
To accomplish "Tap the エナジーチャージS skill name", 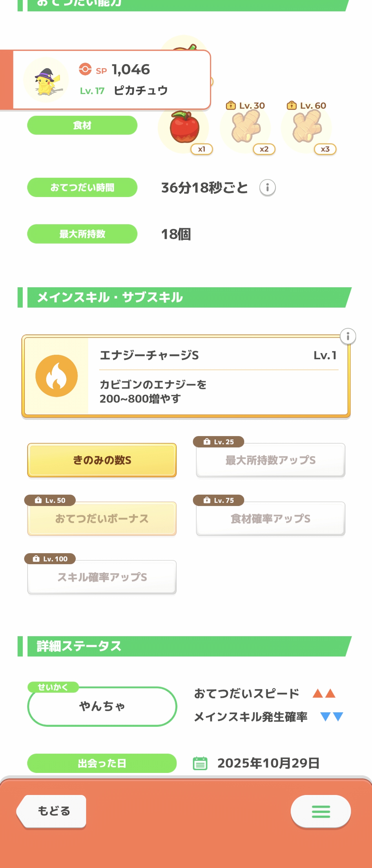I will click(149, 355).
